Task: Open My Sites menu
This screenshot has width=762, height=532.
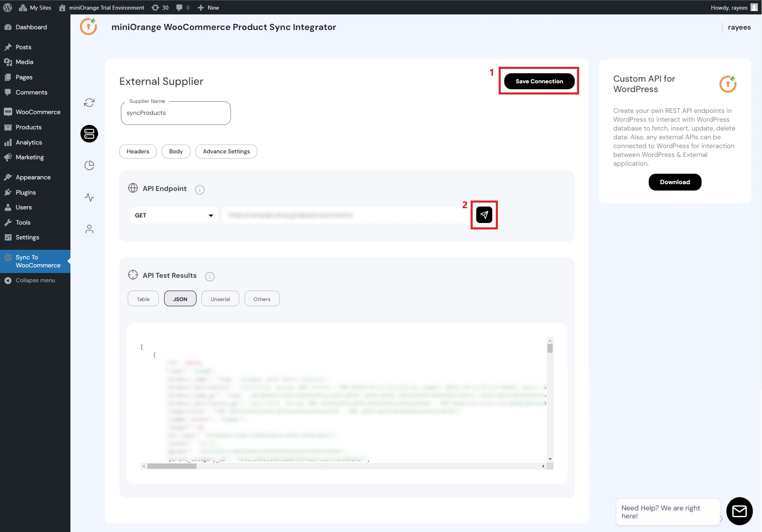Action: click(35, 7)
